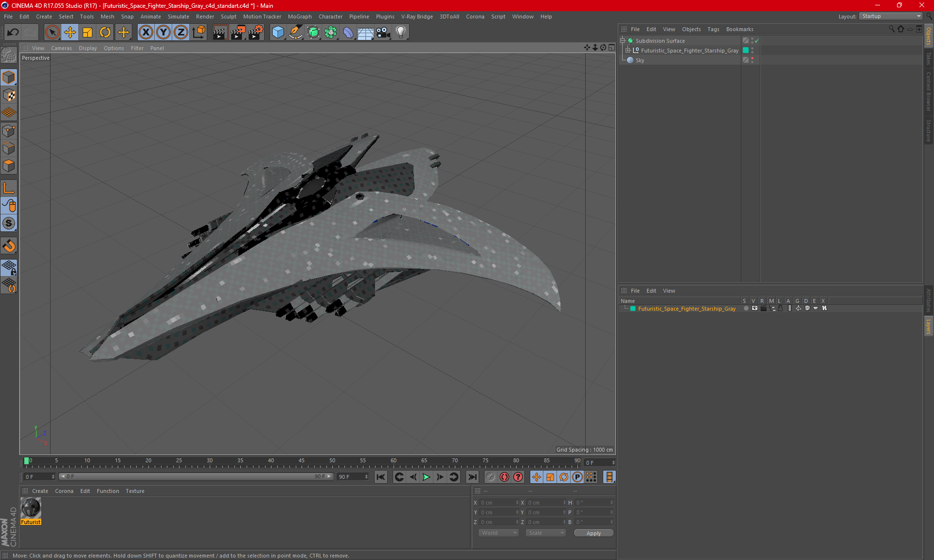Image resolution: width=934 pixels, height=560 pixels.
Task: Collapse the Subdivision Surface tree node
Action: pyautogui.click(x=622, y=41)
